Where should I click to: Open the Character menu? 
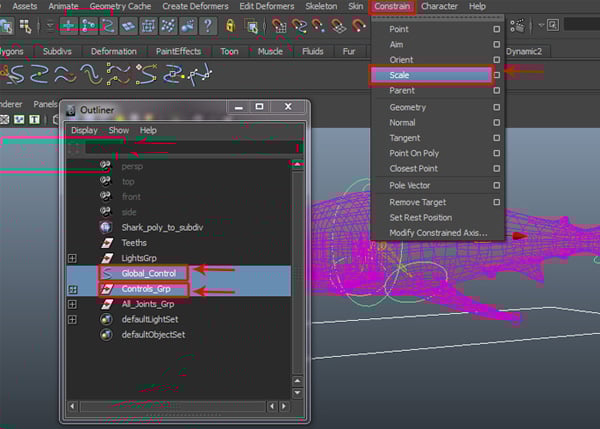coord(439,7)
